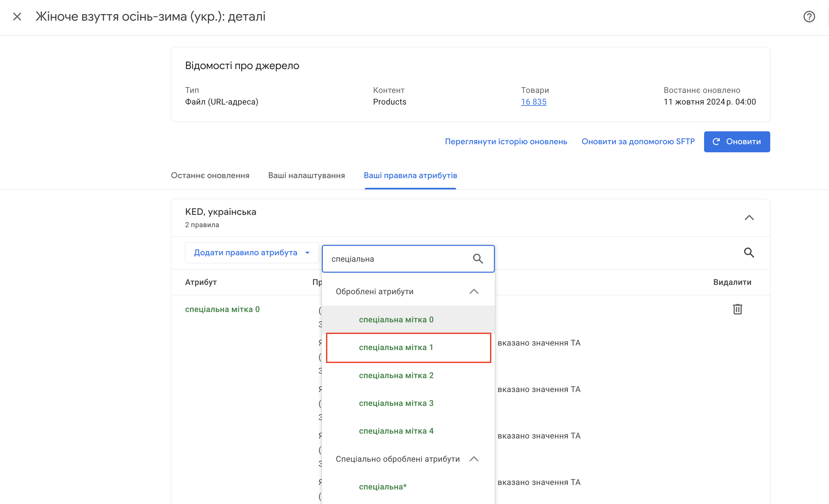
Task: Click the Відомості про джерело heading
Action: [242, 66]
